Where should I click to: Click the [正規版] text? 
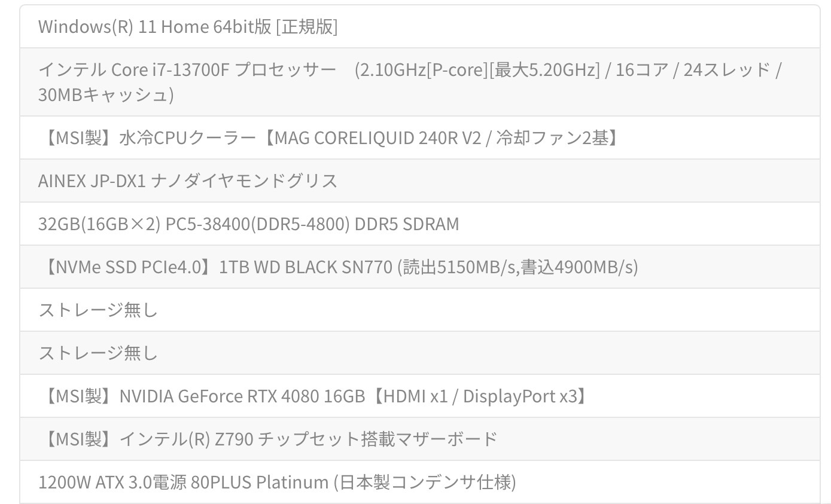[306, 27]
